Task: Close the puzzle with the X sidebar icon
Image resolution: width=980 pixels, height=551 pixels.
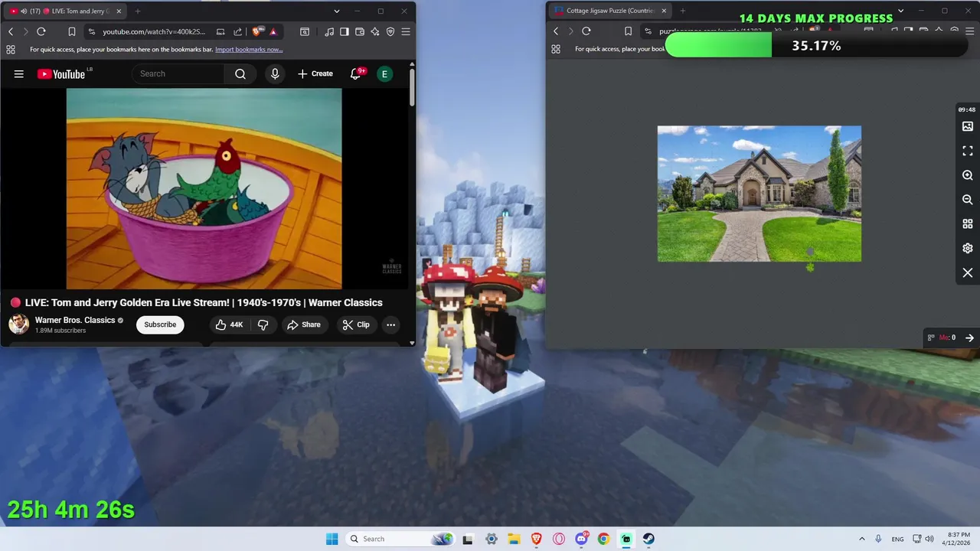Action: coord(968,273)
